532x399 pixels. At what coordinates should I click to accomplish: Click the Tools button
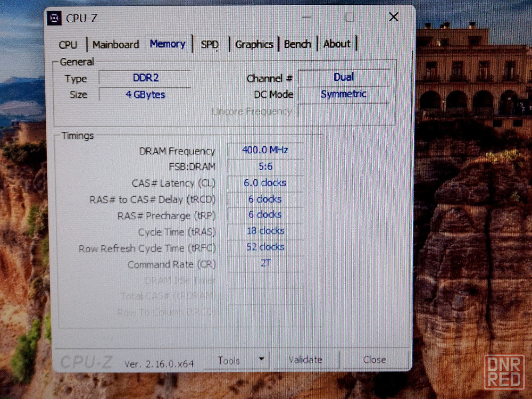[229, 361]
